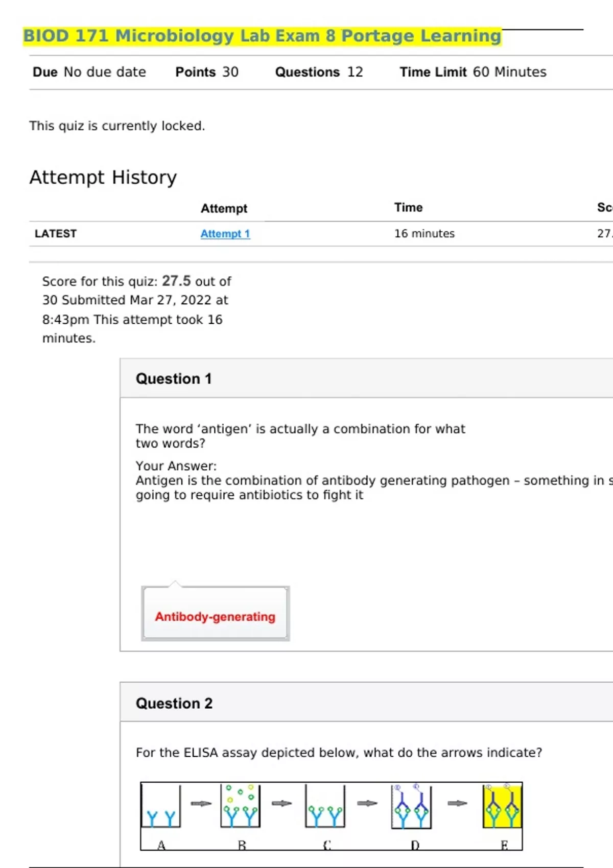
Task: Click the arrow between wells B and C
Action: tap(281, 804)
